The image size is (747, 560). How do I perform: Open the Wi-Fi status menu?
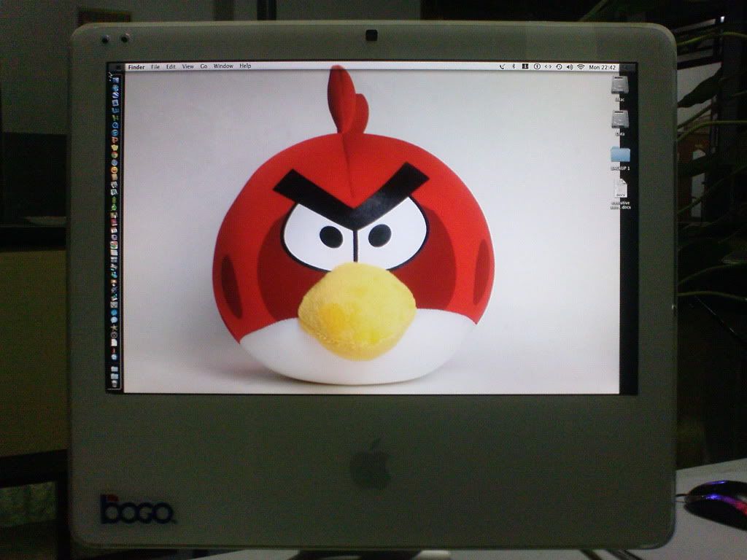pos(581,67)
